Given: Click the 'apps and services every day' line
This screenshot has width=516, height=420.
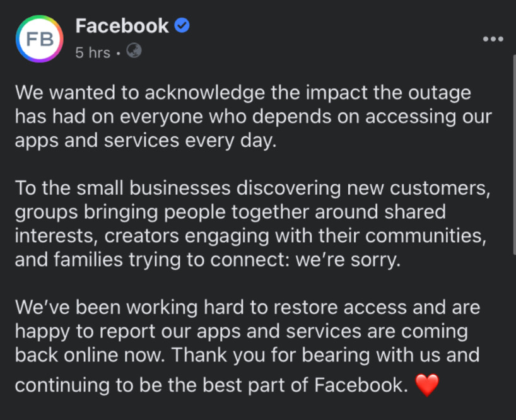Looking at the screenshot, I should (146, 141).
